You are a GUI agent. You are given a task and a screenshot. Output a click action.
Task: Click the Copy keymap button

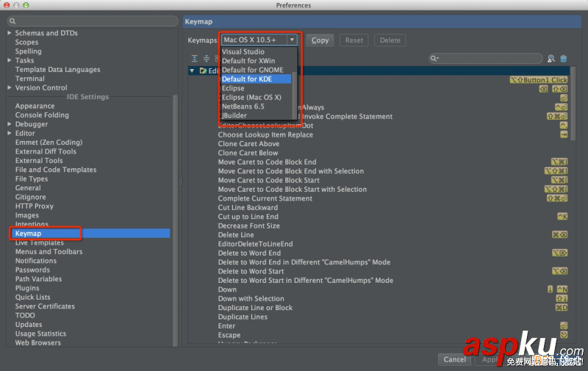coord(320,40)
